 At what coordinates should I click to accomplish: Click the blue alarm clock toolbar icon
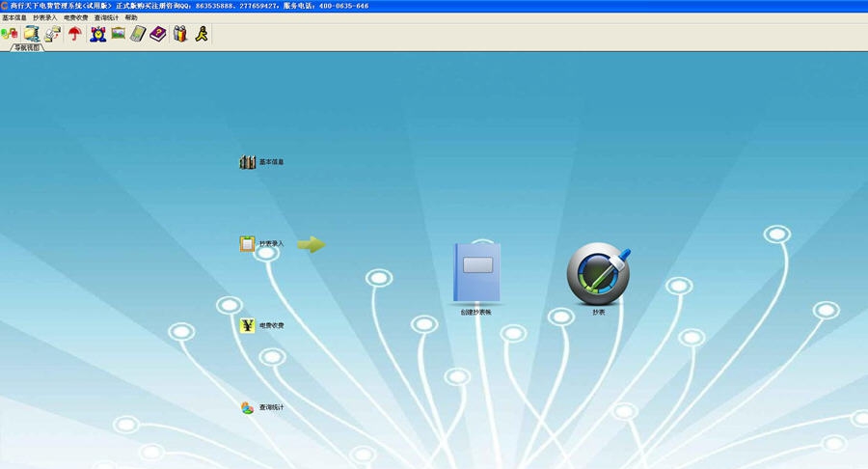click(98, 35)
